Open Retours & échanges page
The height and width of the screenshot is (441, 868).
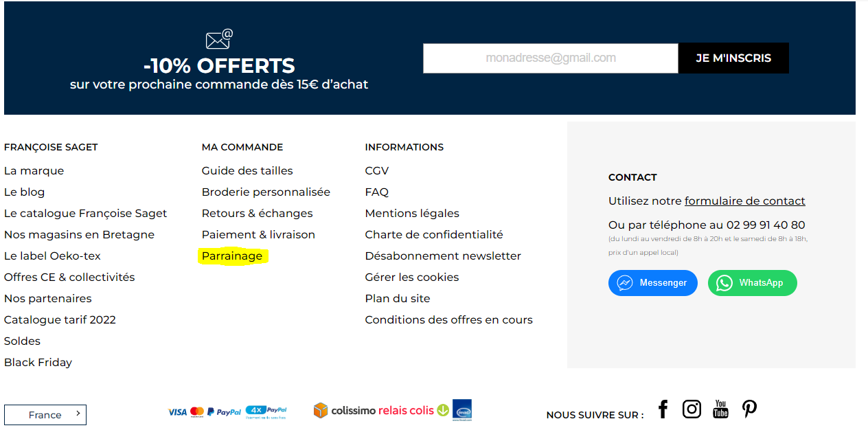(x=257, y=214)
